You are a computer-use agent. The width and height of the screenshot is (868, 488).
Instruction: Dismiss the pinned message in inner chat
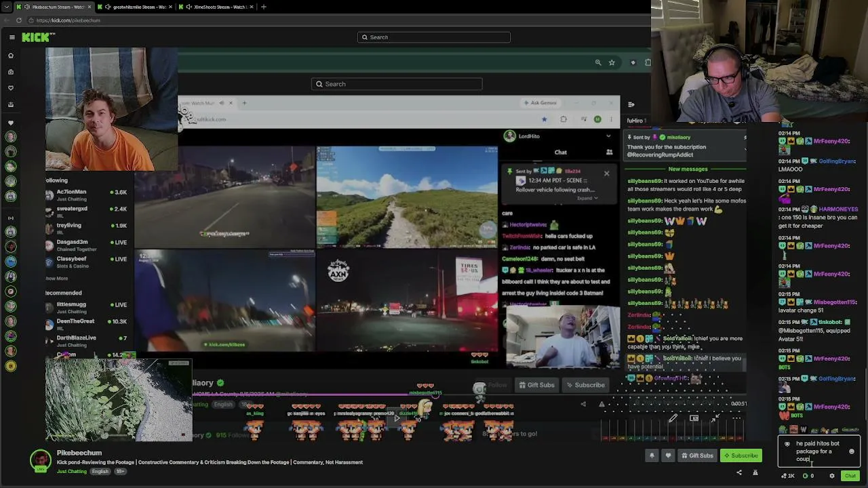tap(606, 174)
